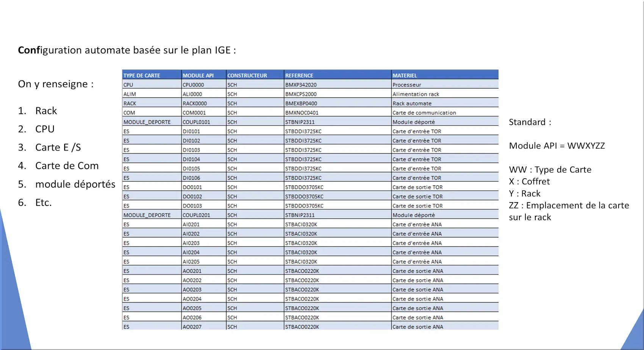Image resolution: width=644 pixels, height=350 pixels.
Task: Select the AO0207 module cell
Action: (x=204, y=326)
